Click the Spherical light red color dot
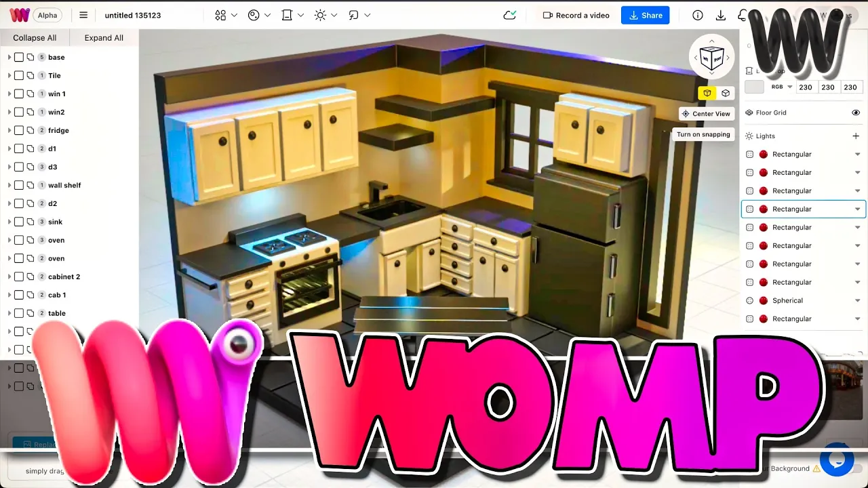The height and width of the screenshot is (488, 868). coord(763,300)
